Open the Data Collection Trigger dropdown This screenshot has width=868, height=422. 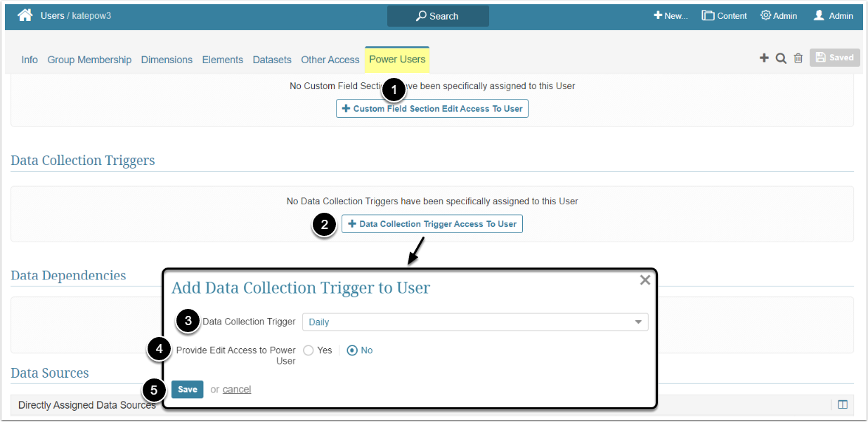(475, 322)
